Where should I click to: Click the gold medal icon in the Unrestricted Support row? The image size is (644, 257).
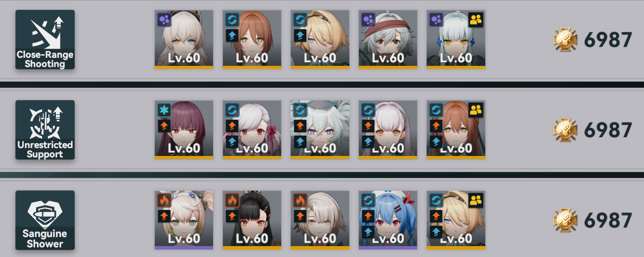[x=565, y=130]
